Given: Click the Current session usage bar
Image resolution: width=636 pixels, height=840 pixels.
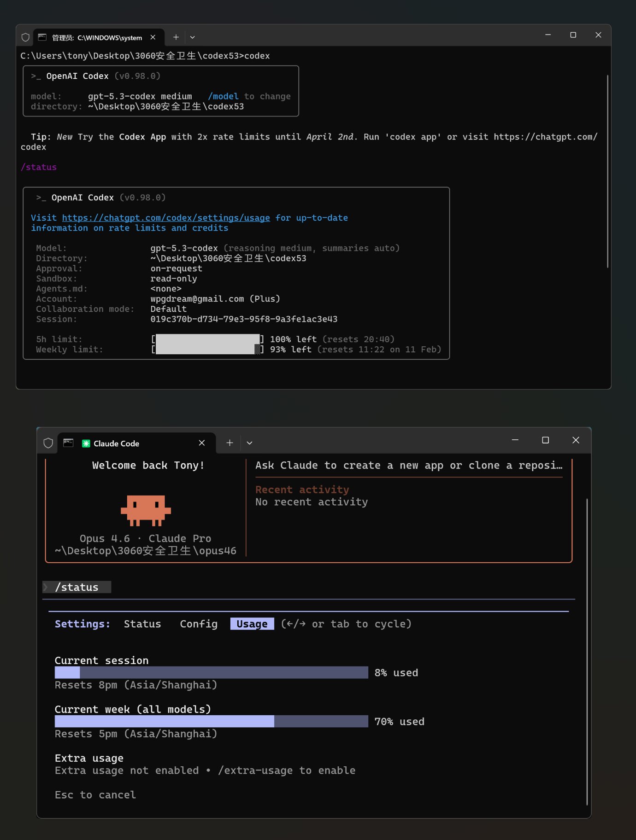Looking at the screenshot, I should click(211, 673).
